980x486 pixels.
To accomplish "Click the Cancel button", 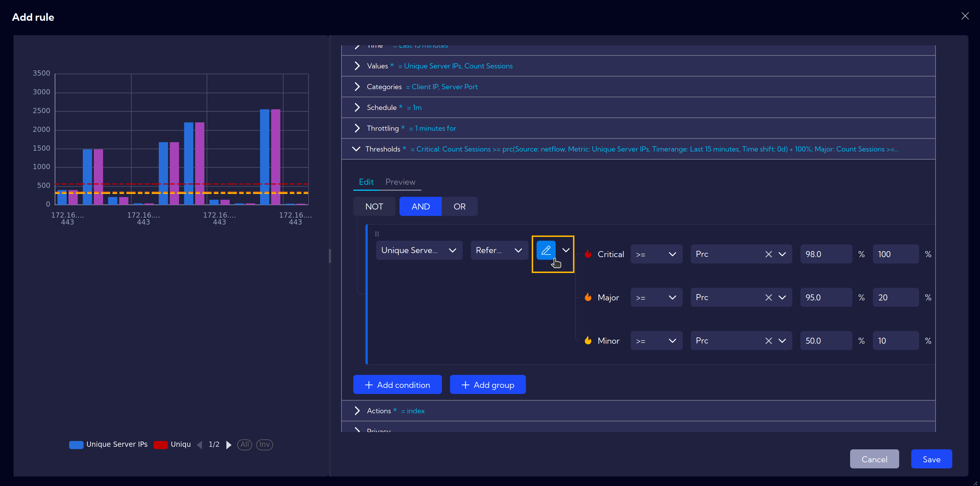I will pyautogui.click(x=874, y=459).
